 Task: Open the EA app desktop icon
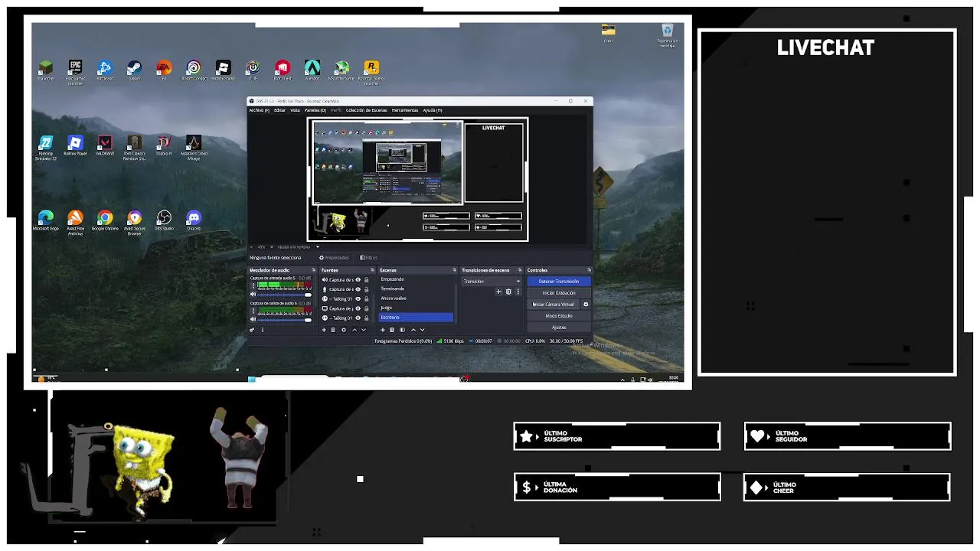pyautogui.click(x=164, y=70)
